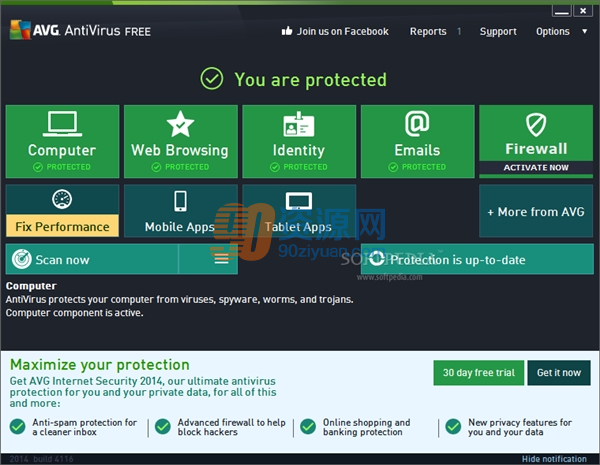The image size is (600, 465).
Task: Click Online shopping and banking protection text
Action: tap(367, 427)
